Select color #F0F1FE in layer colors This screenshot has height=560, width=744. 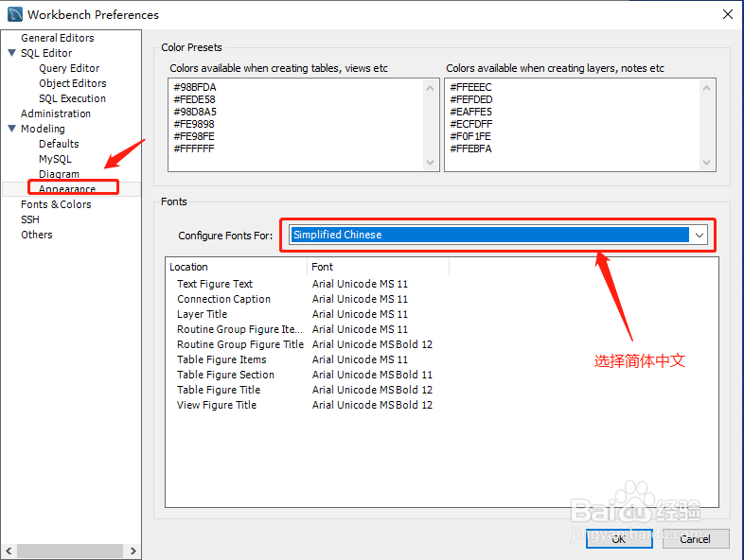(x=470, y=136)
